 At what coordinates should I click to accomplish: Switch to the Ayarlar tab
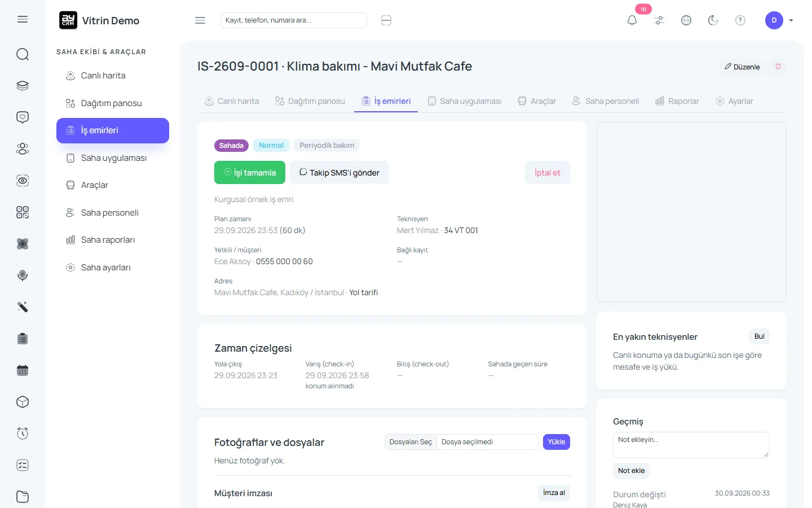(x=734, y=101)
